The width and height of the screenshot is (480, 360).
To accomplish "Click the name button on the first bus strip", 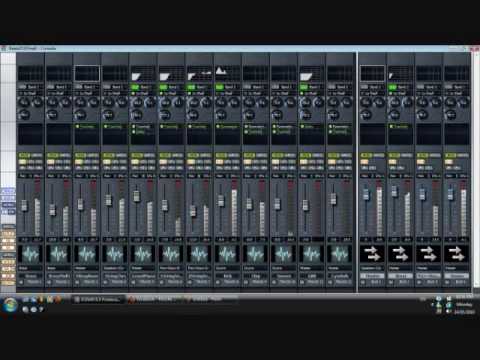I will click(372, 276).
